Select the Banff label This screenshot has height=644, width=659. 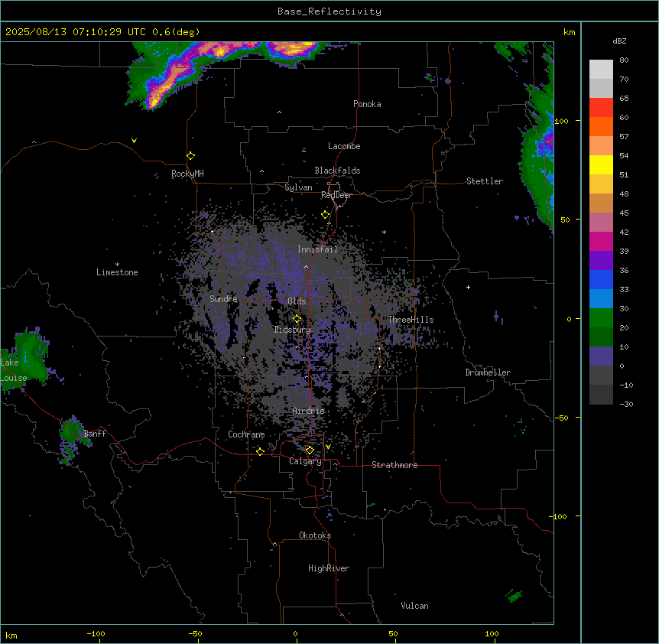[x=95, y=434]
